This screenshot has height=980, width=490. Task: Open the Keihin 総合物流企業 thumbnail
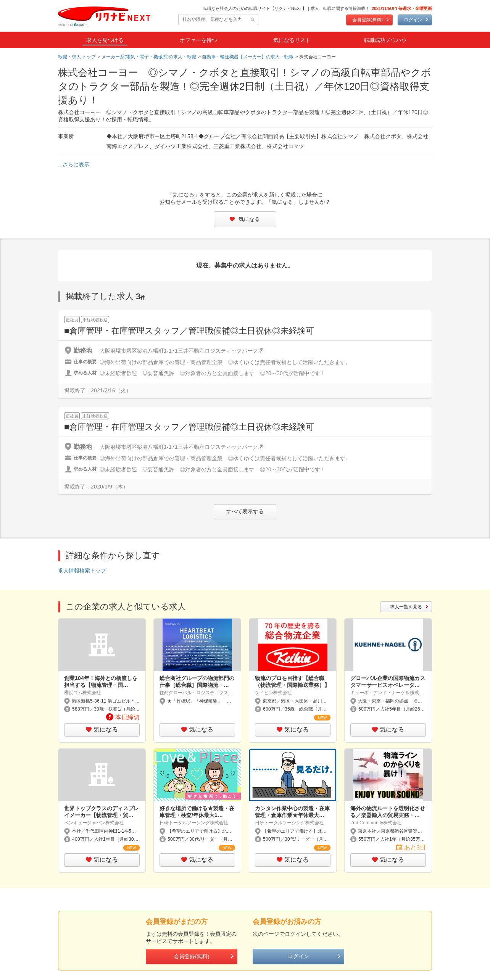point(293,645)
